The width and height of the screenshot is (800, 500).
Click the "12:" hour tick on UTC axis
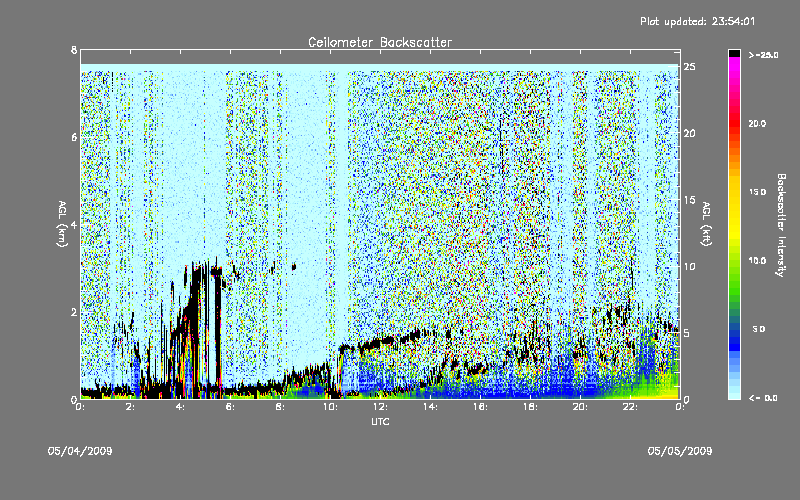pyautogui.click(x=380, y=407)
